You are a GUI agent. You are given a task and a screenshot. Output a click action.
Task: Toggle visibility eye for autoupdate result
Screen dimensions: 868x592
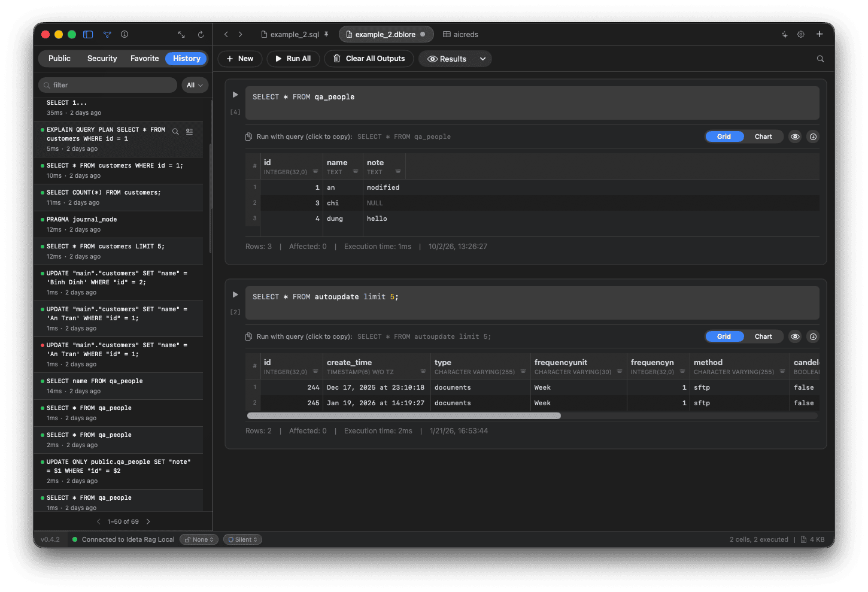tap(795, 336)
